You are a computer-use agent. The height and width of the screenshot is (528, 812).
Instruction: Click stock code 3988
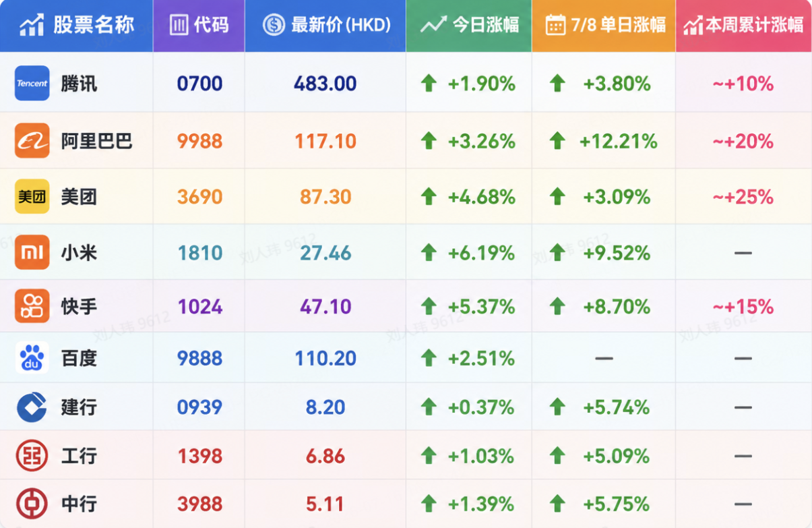(x=199, y=504)
